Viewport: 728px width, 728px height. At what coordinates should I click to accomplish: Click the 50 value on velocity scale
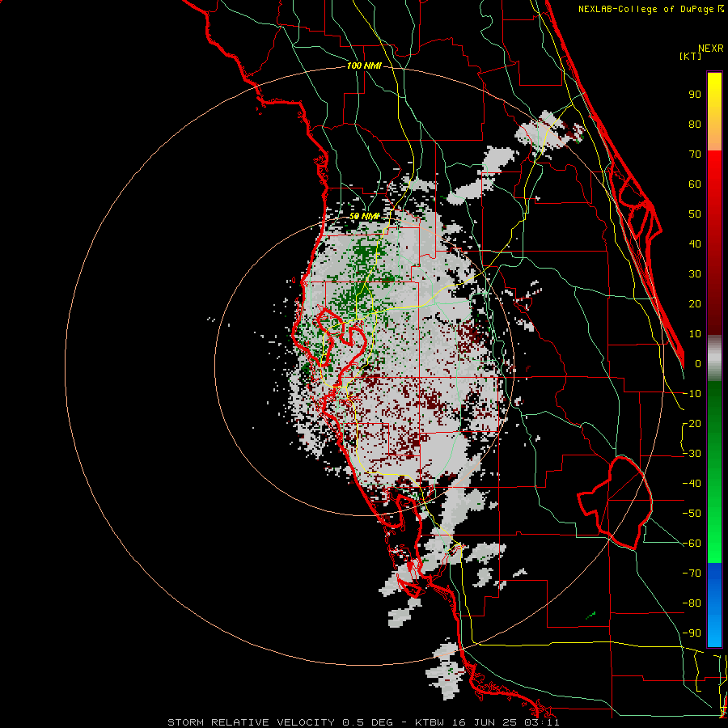click(695, 214)
